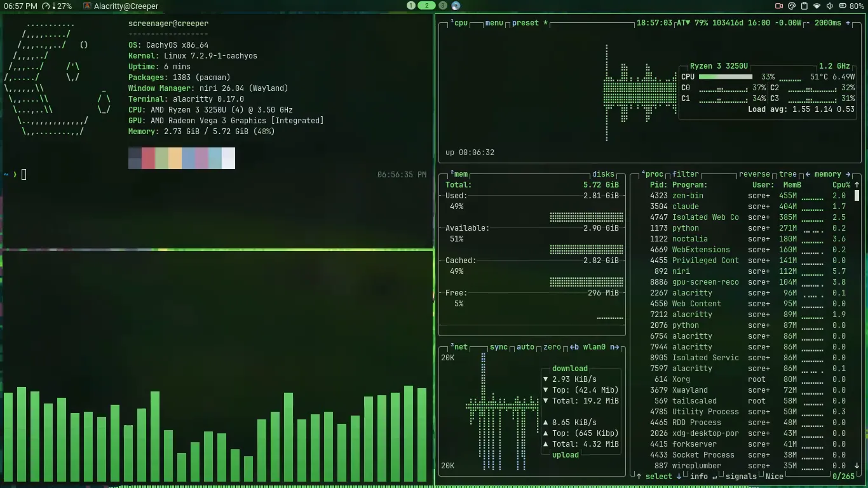Viewport: 868px width, 488px height.
Task: Toggle the btop net box label
Action: [x=459, y=347]
